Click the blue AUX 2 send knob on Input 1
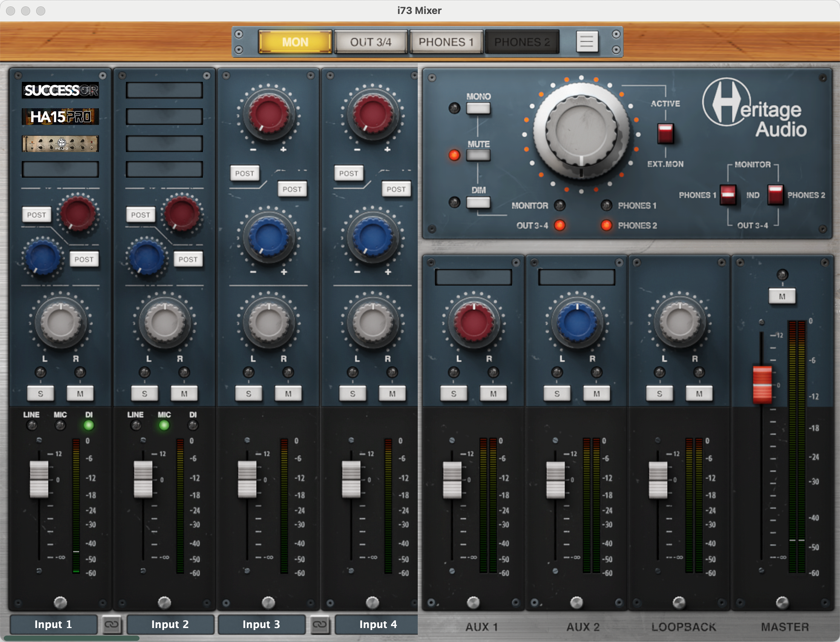 pyautogui.click(x=43, y=257)
